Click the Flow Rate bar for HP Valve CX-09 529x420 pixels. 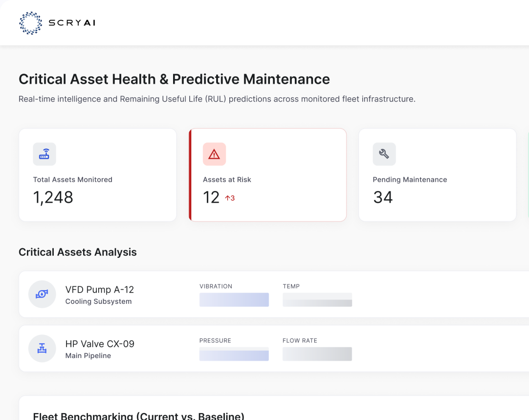(317, 354)
